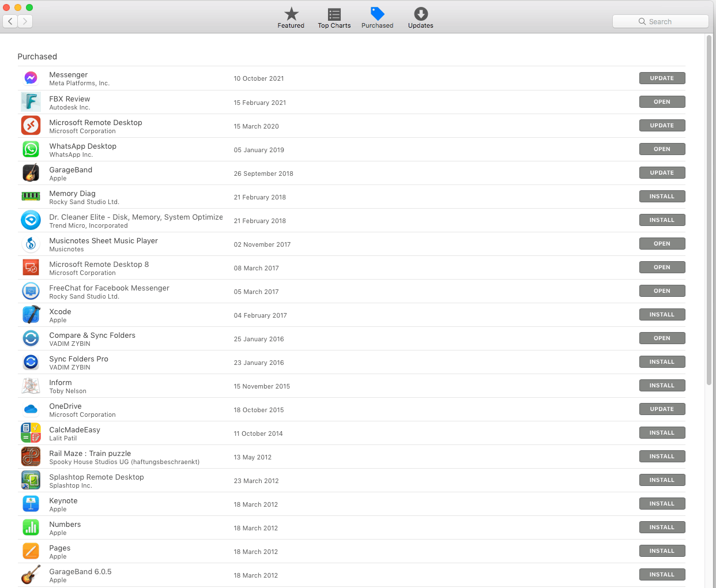Install Pages
This screenshot has height=588, width=716.
[662, 551]
